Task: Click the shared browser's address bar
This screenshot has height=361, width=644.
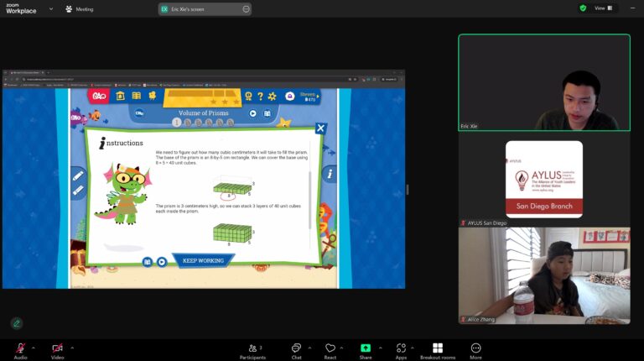Action: coord(184,80)
